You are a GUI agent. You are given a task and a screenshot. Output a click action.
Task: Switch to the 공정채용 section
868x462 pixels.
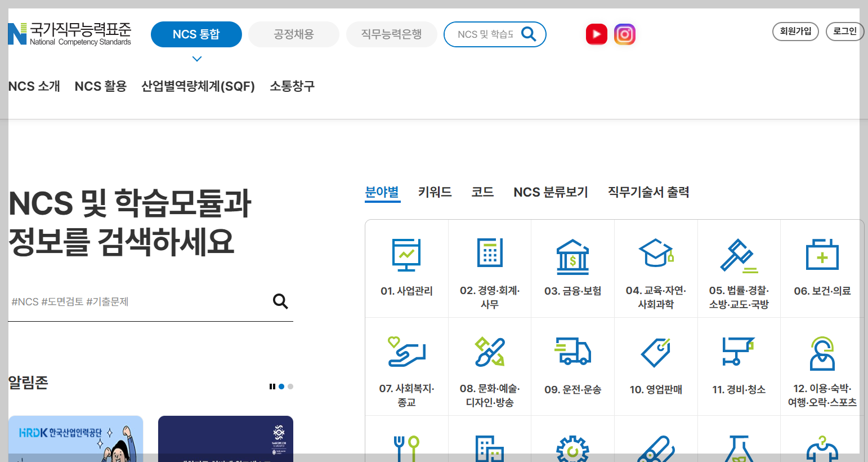[x=294, y=34]
